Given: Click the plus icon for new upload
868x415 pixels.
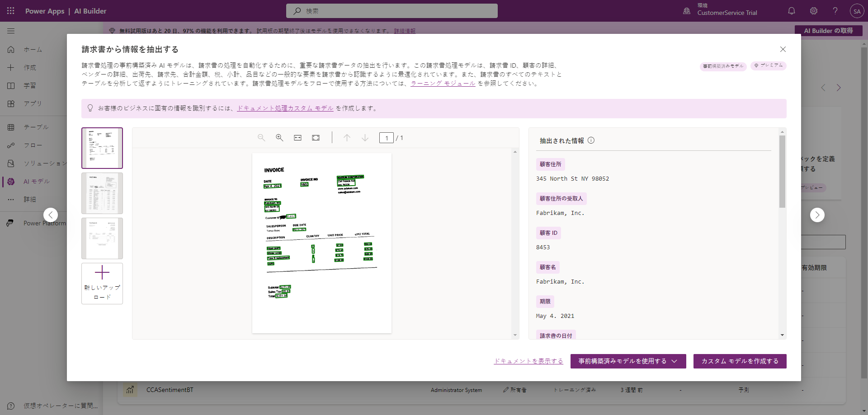Looking at the screenshot, I should 102,272.
